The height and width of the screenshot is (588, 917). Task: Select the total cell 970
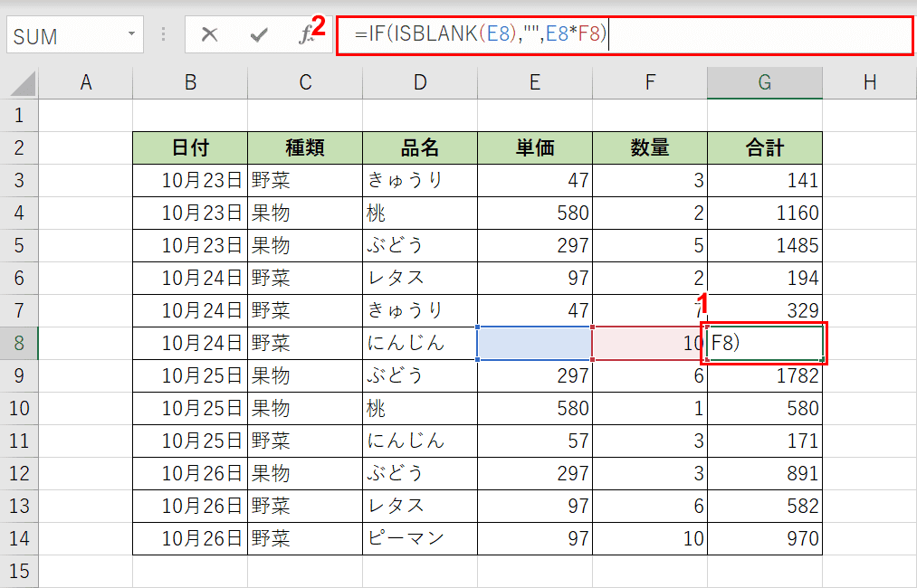point(765,538)
